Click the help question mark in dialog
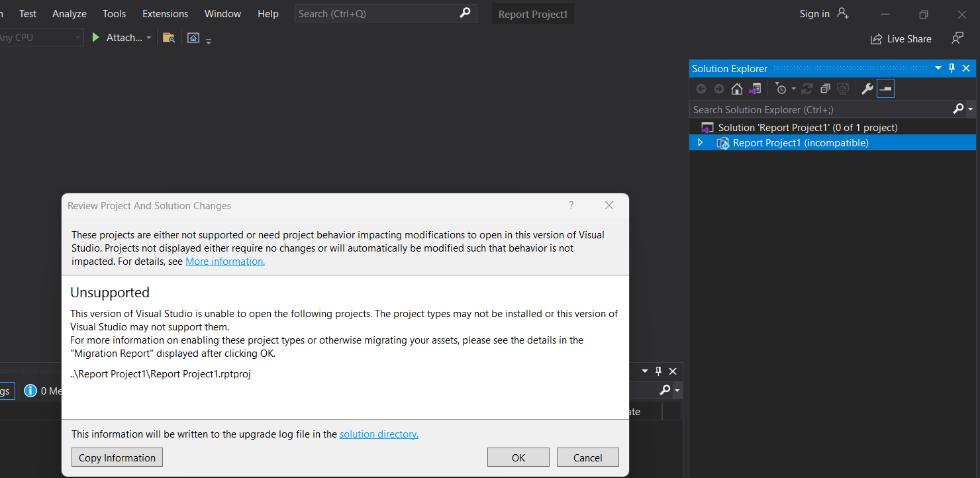The width and height of the screenshot is (980, 478). pos(571,205)
